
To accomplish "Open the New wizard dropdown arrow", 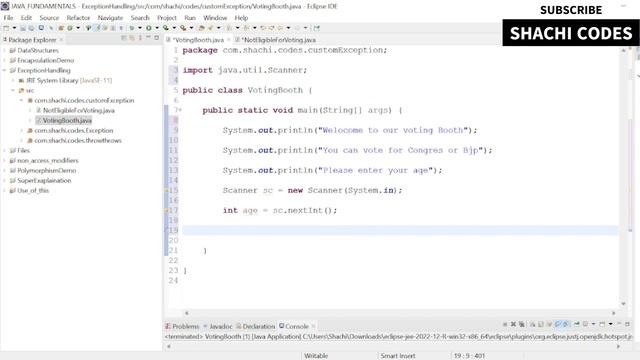I will [x=14, y=28].
